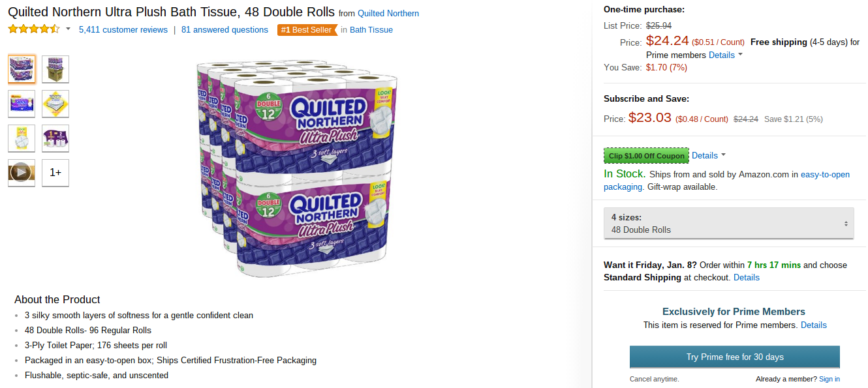Open the easy-to-open packaging link

click(825, 175)
